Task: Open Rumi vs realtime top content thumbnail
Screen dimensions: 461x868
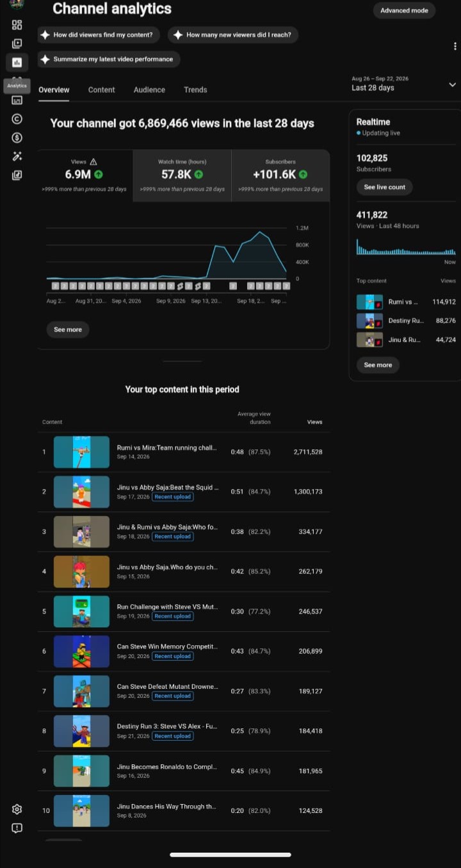Action: coord(369,302)
